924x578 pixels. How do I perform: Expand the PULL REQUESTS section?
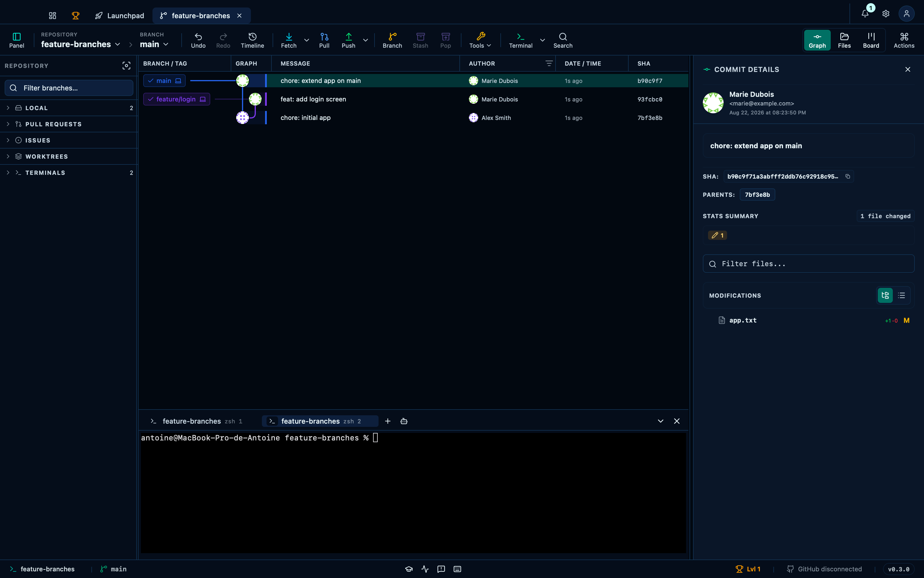(x=69, y=124)
